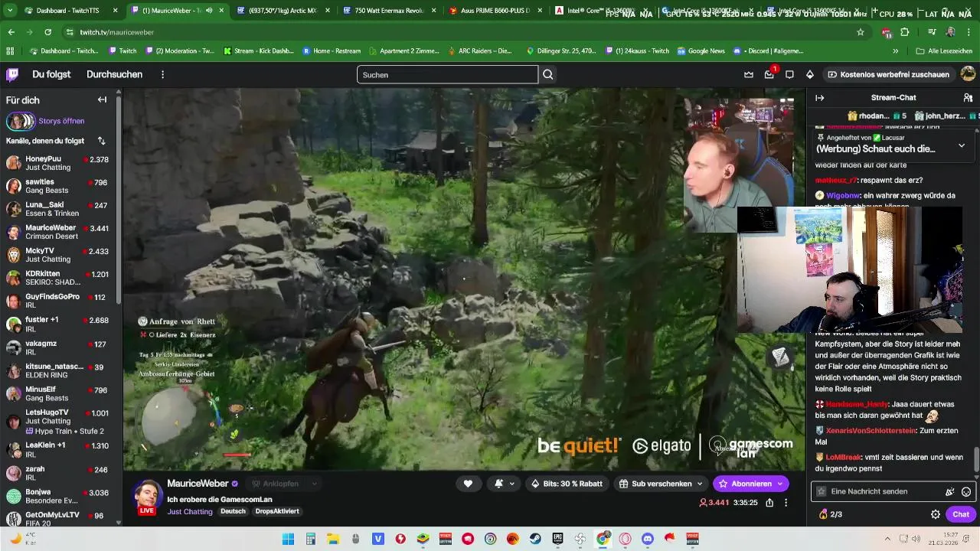Reload the page

[x=47, y=32]
